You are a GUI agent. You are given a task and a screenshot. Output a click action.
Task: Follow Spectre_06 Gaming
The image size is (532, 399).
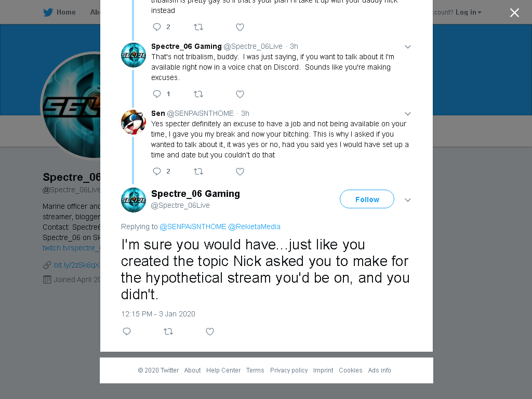367,199
